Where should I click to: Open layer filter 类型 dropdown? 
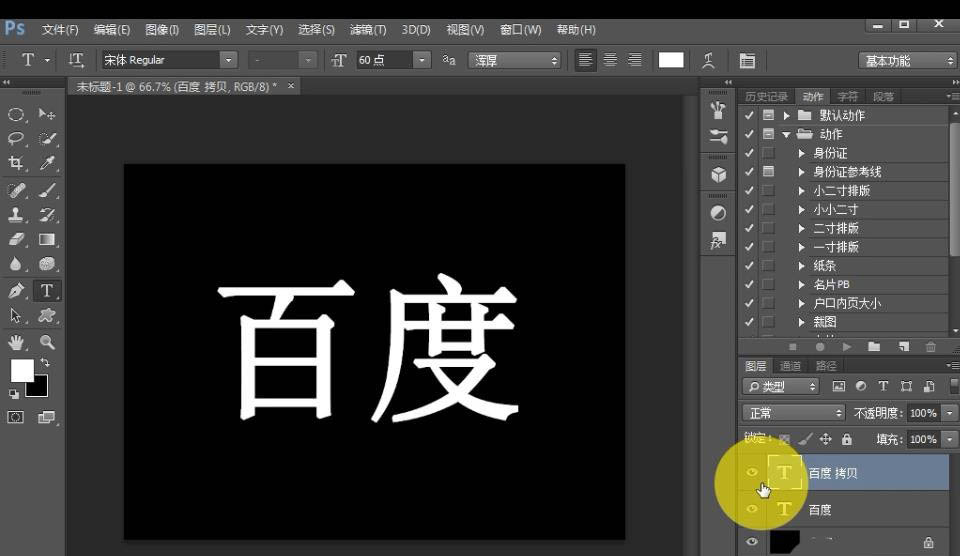tap(781, 386)
